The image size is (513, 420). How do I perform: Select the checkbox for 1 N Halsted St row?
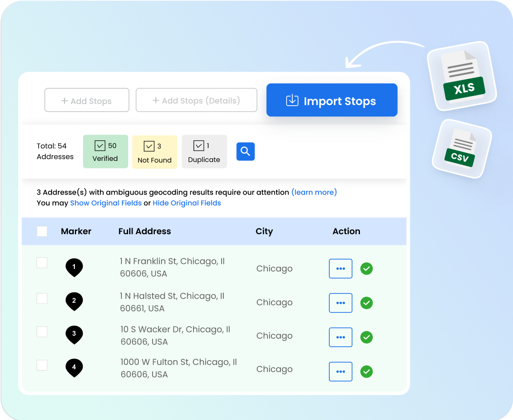point(42,298)
